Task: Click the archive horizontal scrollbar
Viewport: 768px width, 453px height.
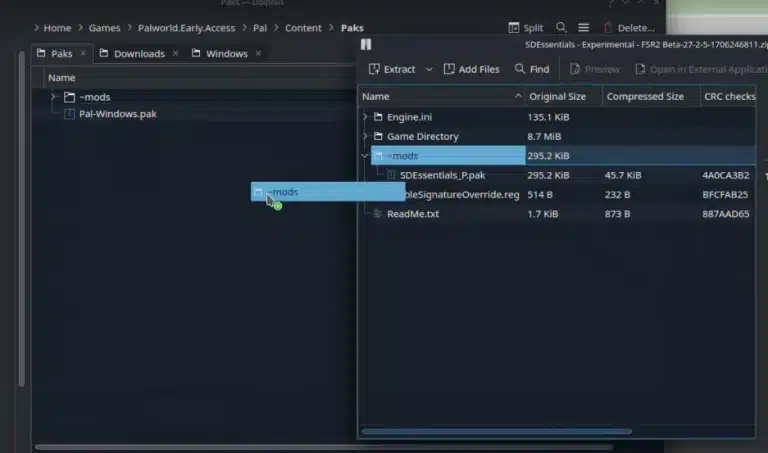Action: pyautogui.click(x=497, y=431)
